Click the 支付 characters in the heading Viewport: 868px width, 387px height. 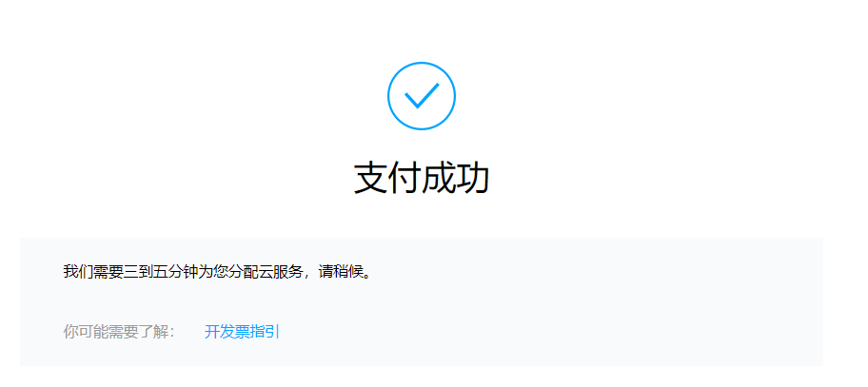pos(387,179)
